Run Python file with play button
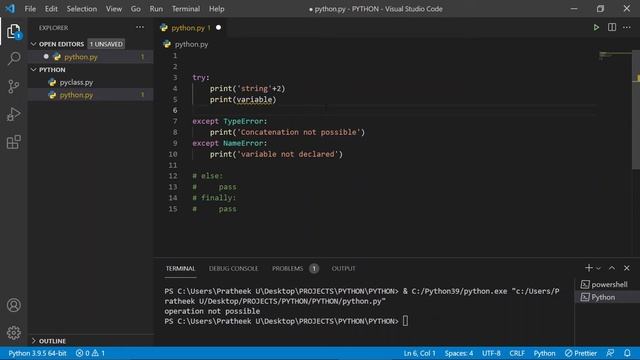Viewport: 640px width, 360px height. coord(596,27)
